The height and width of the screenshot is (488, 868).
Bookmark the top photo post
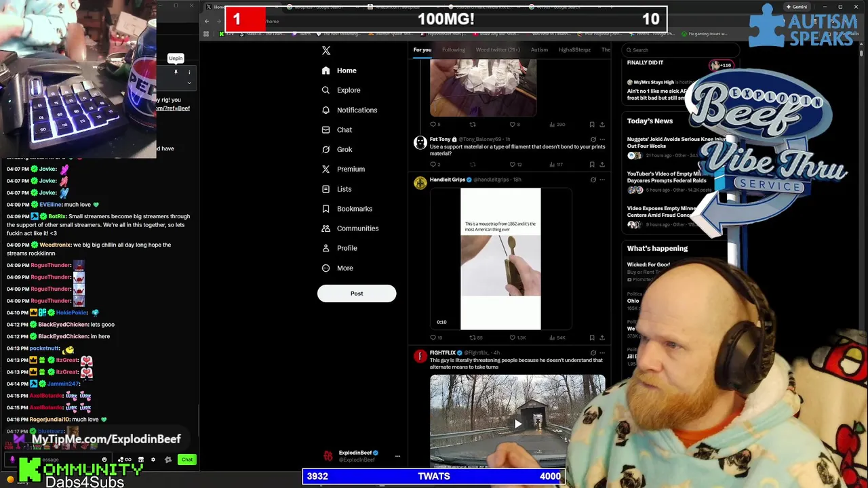pyautogui.click(x=592, y=125)
